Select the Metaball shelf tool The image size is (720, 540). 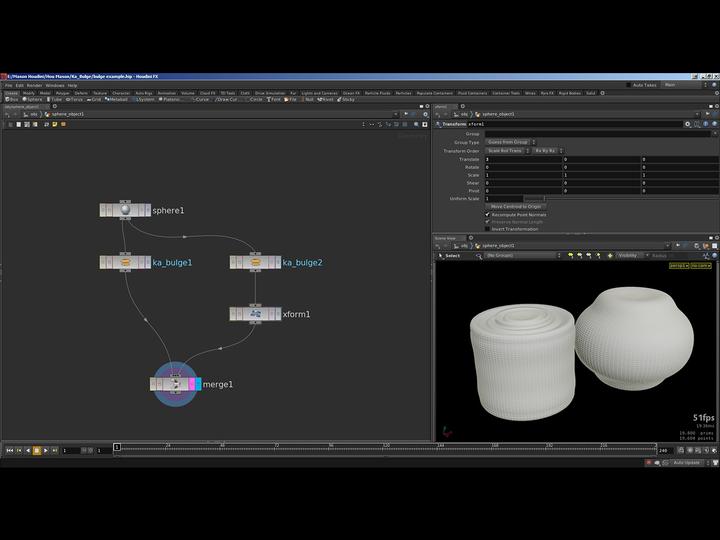[117, 99]
